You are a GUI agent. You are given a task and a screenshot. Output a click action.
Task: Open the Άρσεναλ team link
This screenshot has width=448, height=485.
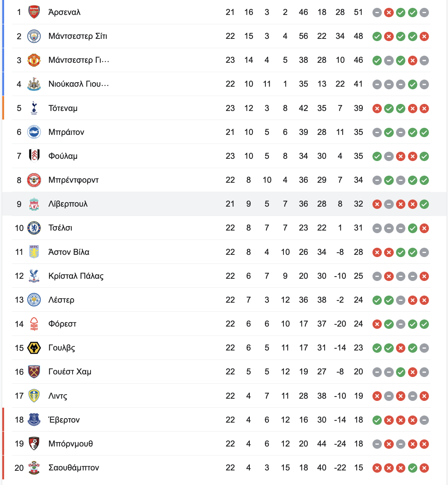(x=64, y=12)
